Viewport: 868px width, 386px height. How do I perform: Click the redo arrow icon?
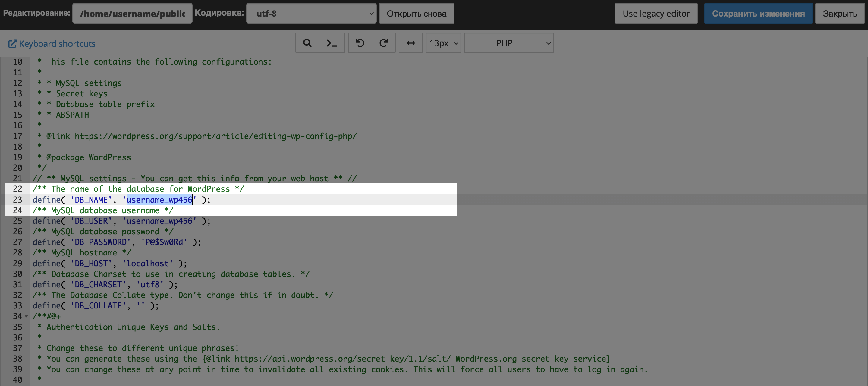pyautogui.click(x=384, y=43)
